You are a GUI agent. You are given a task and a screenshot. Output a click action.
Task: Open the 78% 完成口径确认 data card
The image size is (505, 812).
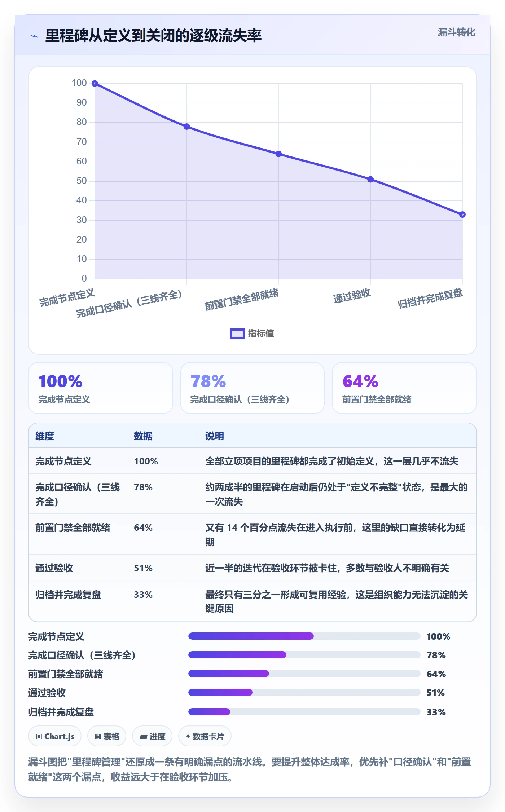point(252,388)
